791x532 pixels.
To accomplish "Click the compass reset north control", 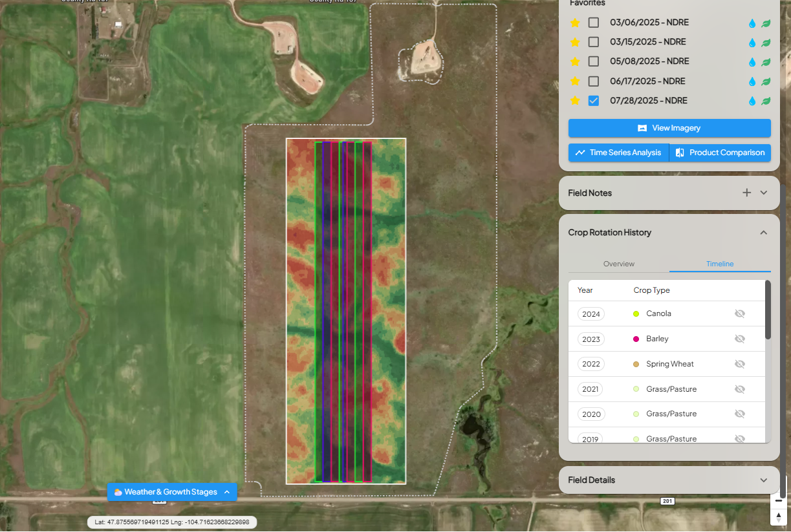I will [779, 516].
